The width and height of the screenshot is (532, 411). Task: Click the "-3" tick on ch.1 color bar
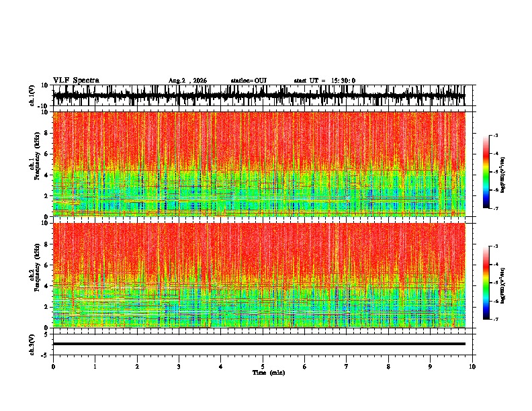495,136
